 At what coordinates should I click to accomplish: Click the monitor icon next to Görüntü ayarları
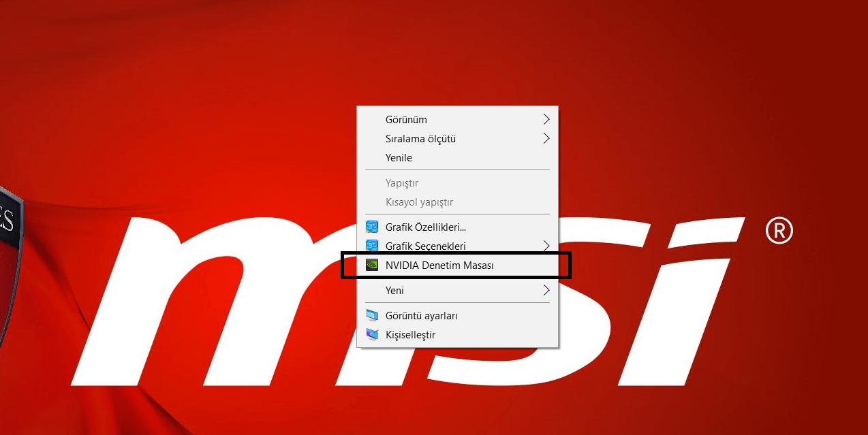click(373, 315)
